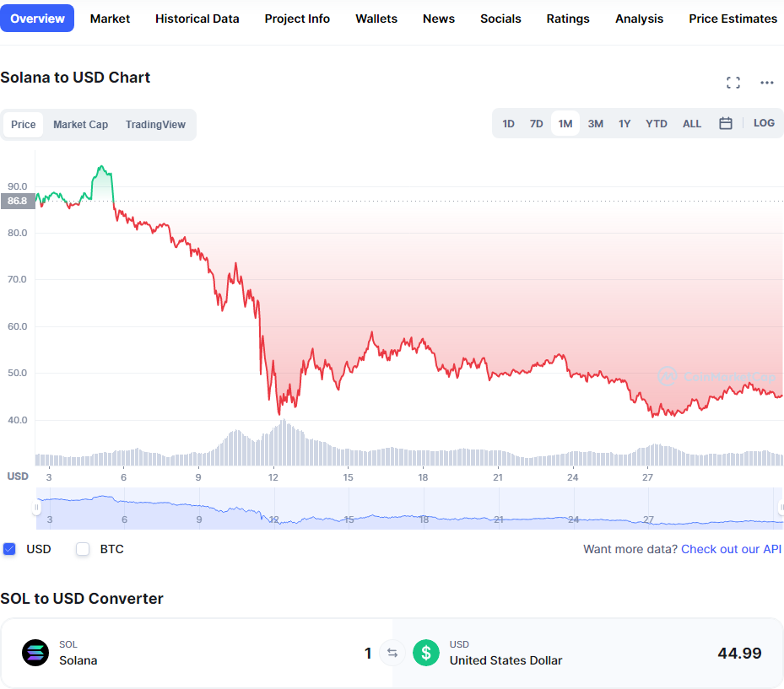Toggle the LOG scale option
This screenshot has height=689, width=784.
point(764,123)
